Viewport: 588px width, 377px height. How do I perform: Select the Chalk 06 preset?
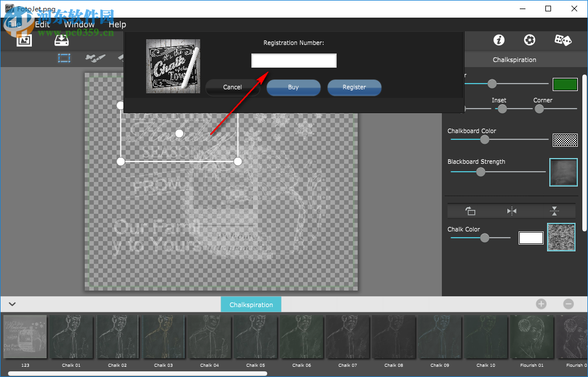coord(302,337)
